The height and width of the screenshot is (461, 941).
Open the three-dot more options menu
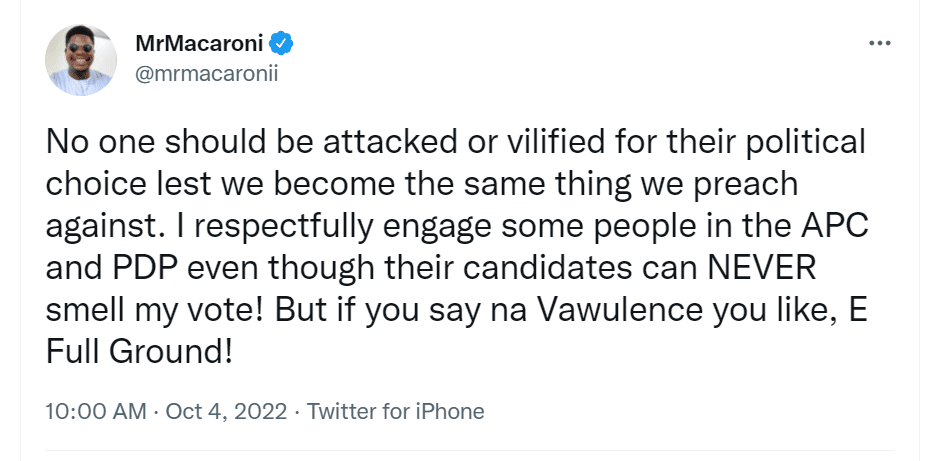click(x=879, y=45)
